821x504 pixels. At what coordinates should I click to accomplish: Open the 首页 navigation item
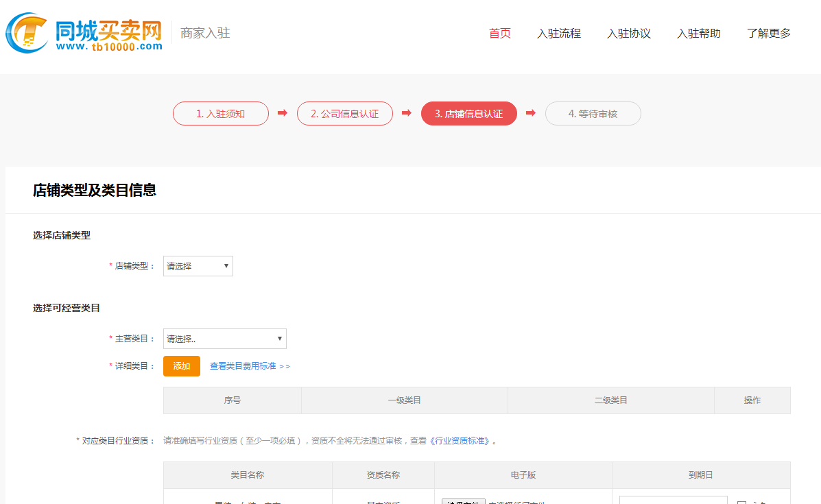click(499, 33)
